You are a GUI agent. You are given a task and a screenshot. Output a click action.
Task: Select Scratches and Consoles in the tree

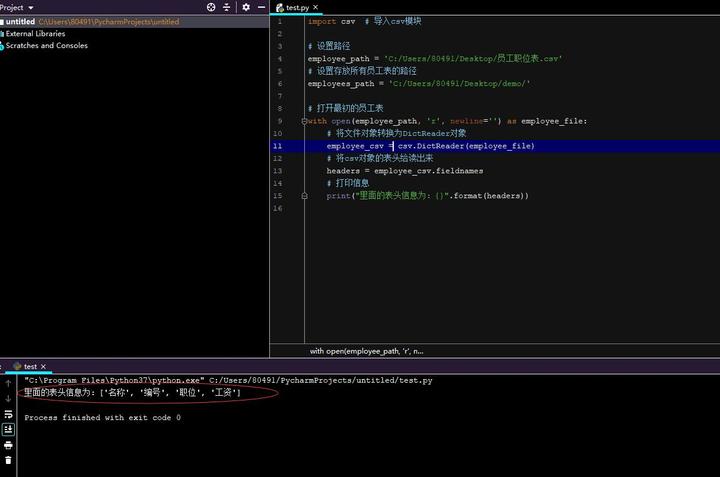coord(46,45)
